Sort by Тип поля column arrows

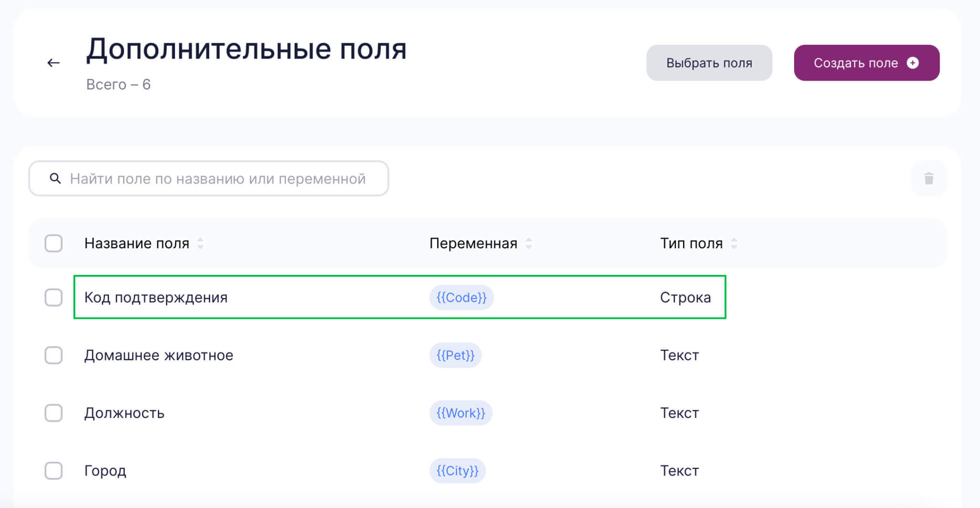coord(734,244)
